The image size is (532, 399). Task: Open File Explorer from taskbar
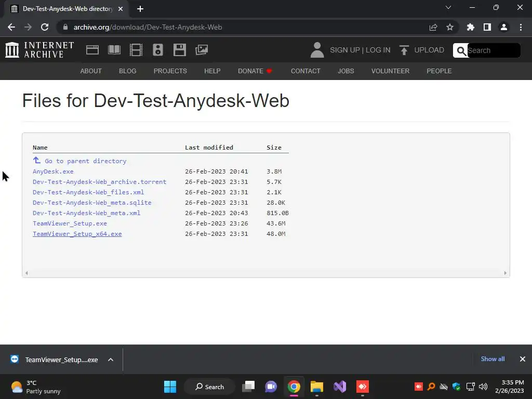(316, 387)
